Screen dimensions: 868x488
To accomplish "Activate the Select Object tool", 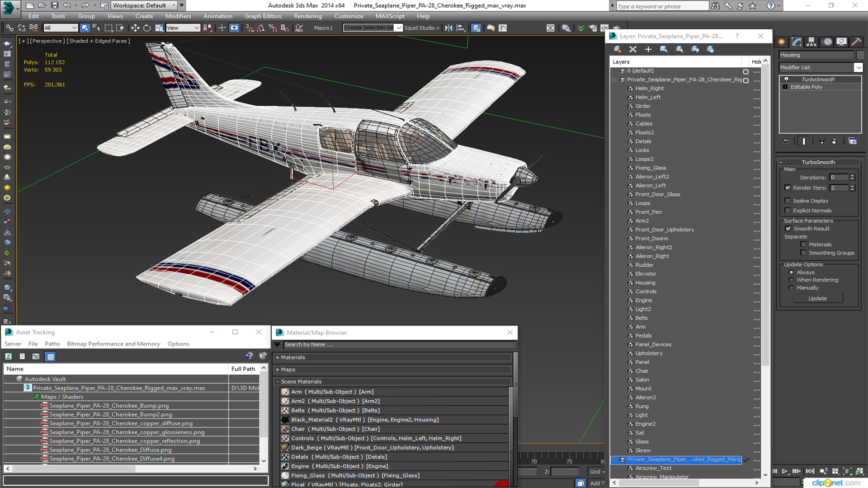I will (x=85, y=28).
